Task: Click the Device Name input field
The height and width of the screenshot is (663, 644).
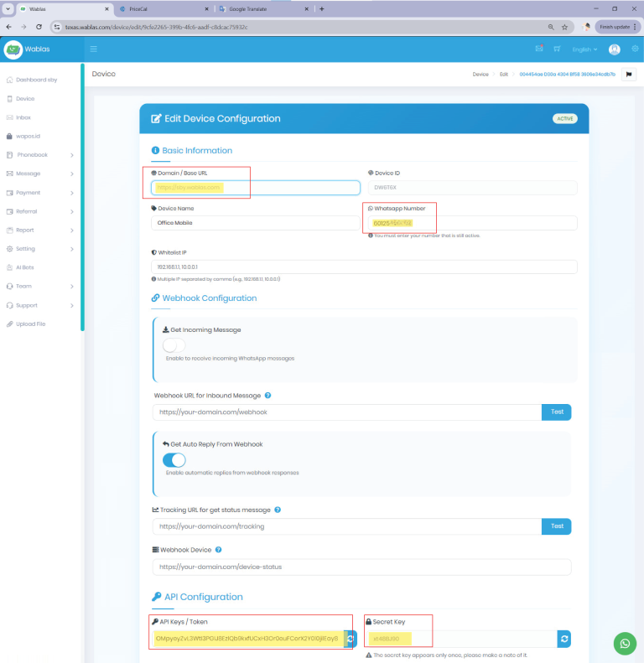Action: (x=256, y=223)
